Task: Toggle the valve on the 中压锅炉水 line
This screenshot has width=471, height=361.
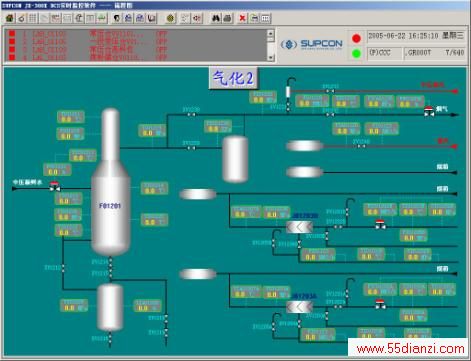Action: pyautogui.click(x=55, y=186)
